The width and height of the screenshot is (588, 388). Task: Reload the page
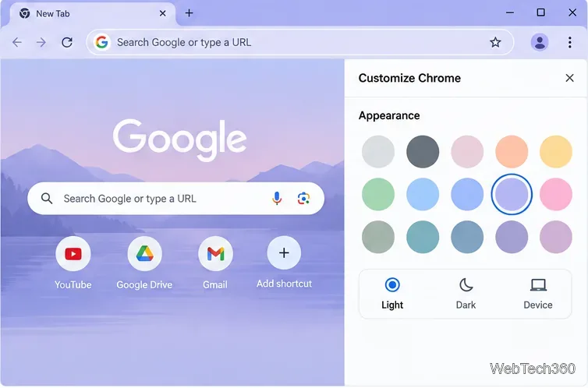tap(67, 42)
